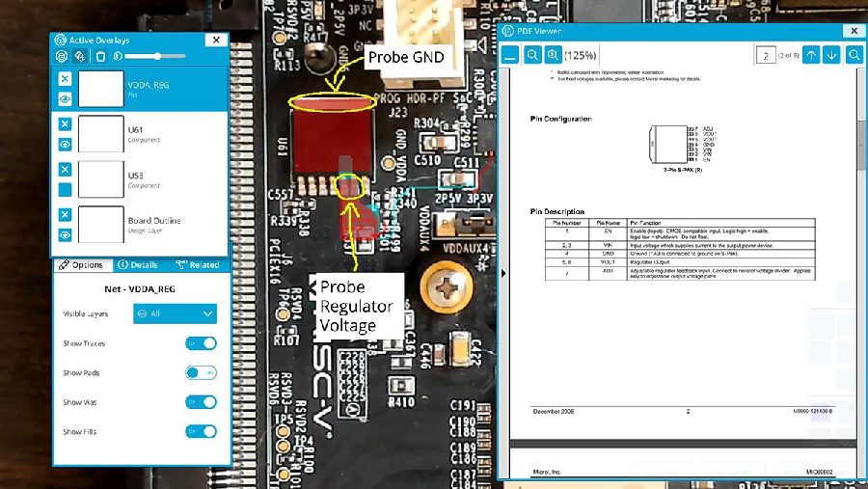Screen dimensions: 868x489
Task: Click the Pin Description heading in PDF
Action: pos(557,211)
